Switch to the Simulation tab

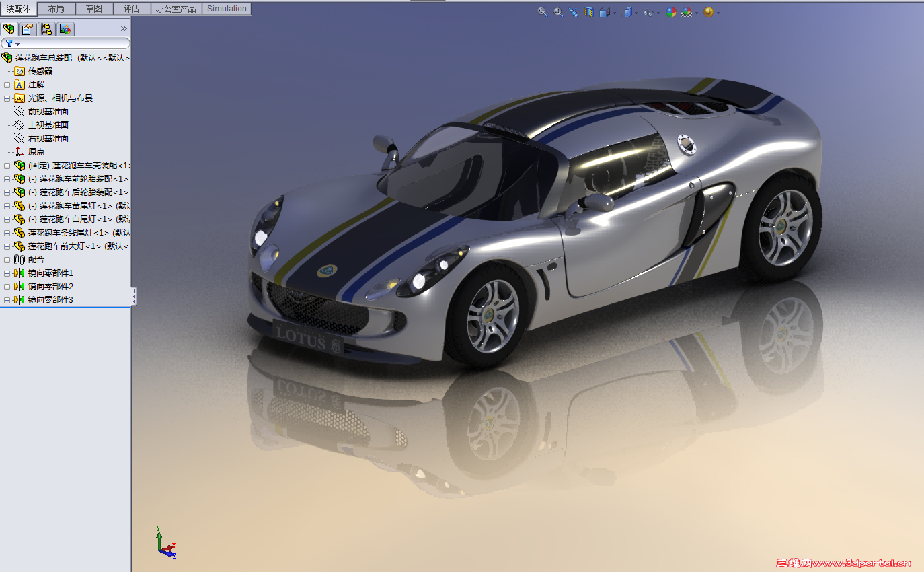coord(227,9)
